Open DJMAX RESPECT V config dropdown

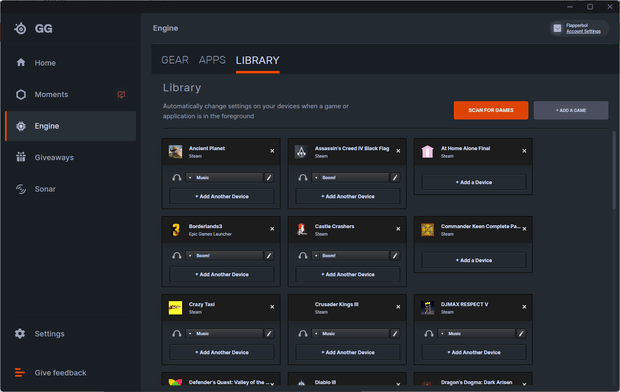476,333
